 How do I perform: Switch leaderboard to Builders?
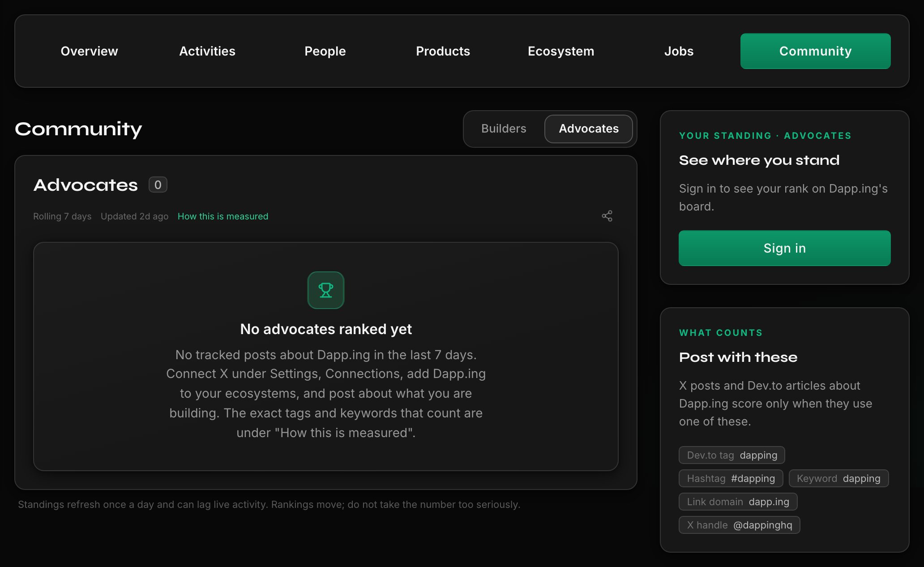(x=504, y=129)
